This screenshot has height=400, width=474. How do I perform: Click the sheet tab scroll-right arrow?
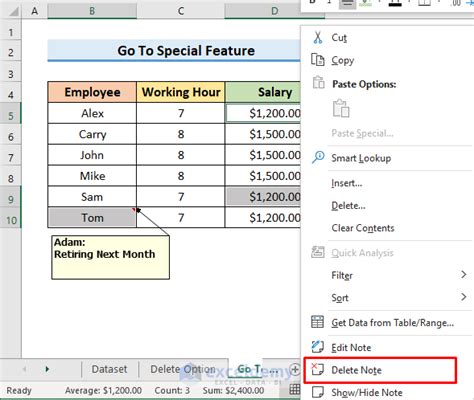[x=47, y=369]
